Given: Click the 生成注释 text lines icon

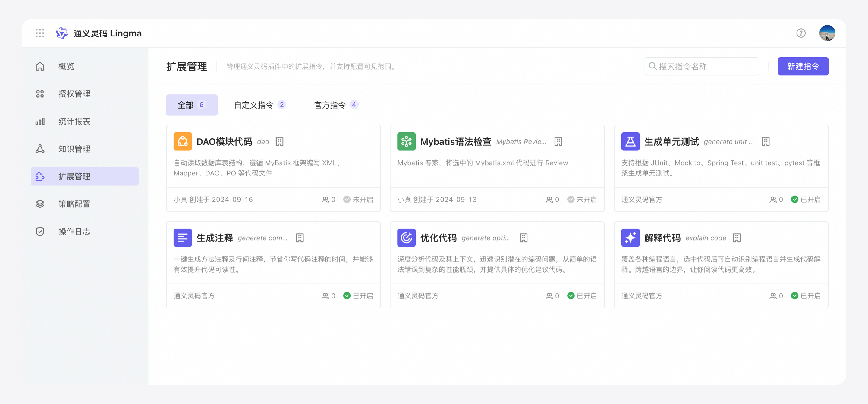Looking at the screenshot, I should [183, 238].
